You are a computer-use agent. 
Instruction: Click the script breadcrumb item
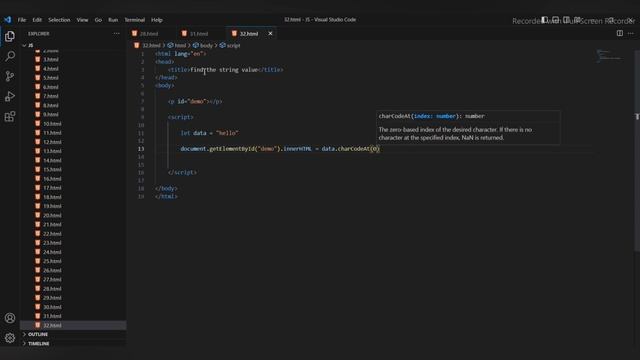point(230,45)
